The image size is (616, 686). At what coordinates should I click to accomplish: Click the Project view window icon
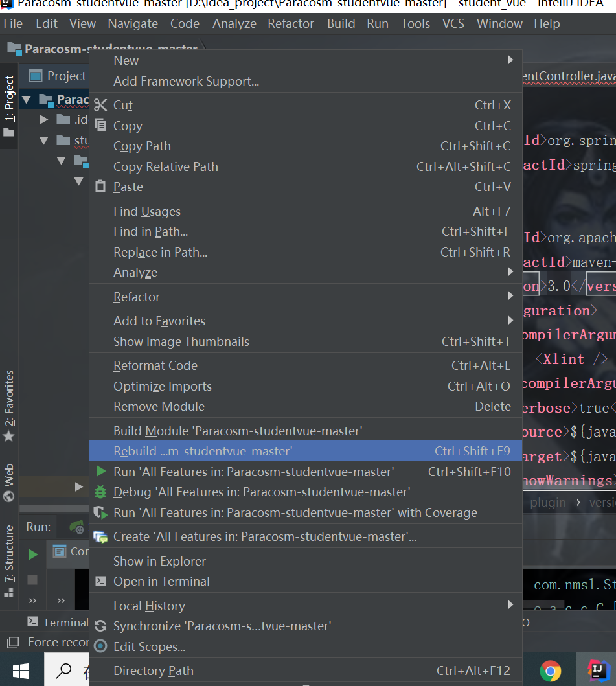(36, 76)
